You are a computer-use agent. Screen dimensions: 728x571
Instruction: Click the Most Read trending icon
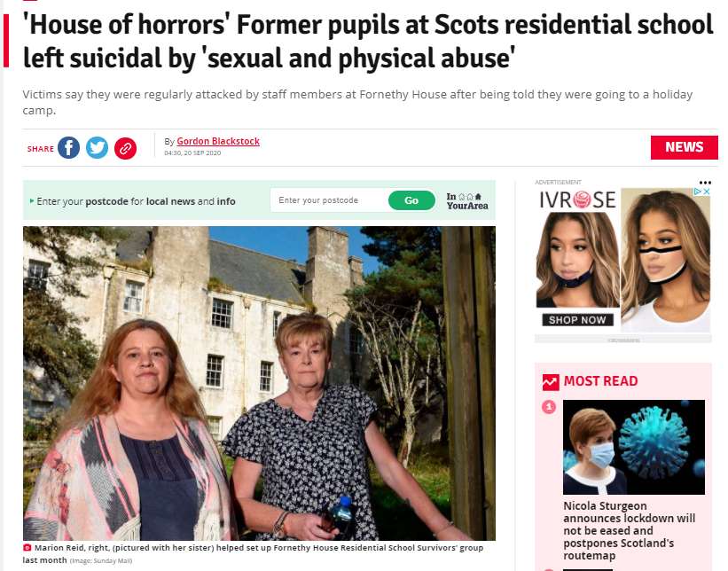(x=551, y=381)
